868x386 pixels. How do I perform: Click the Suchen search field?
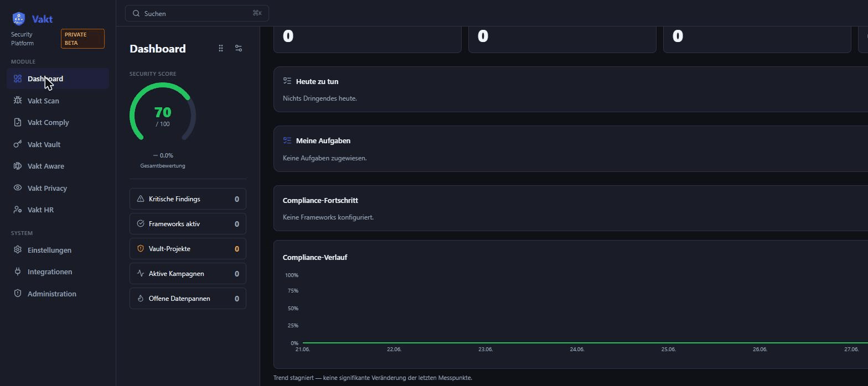pyautogui.click(x=197, y=13)
